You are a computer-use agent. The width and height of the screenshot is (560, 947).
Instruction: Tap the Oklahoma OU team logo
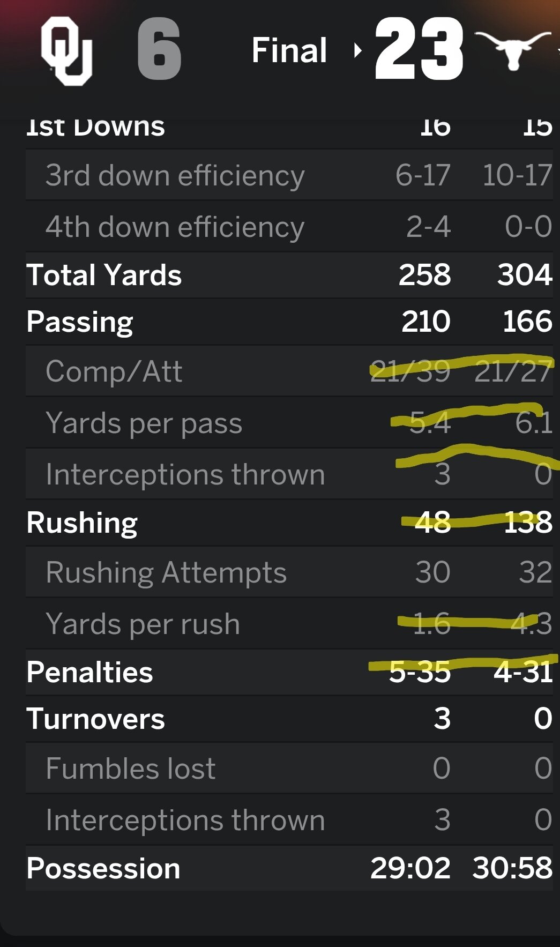[x=67, y=51]
